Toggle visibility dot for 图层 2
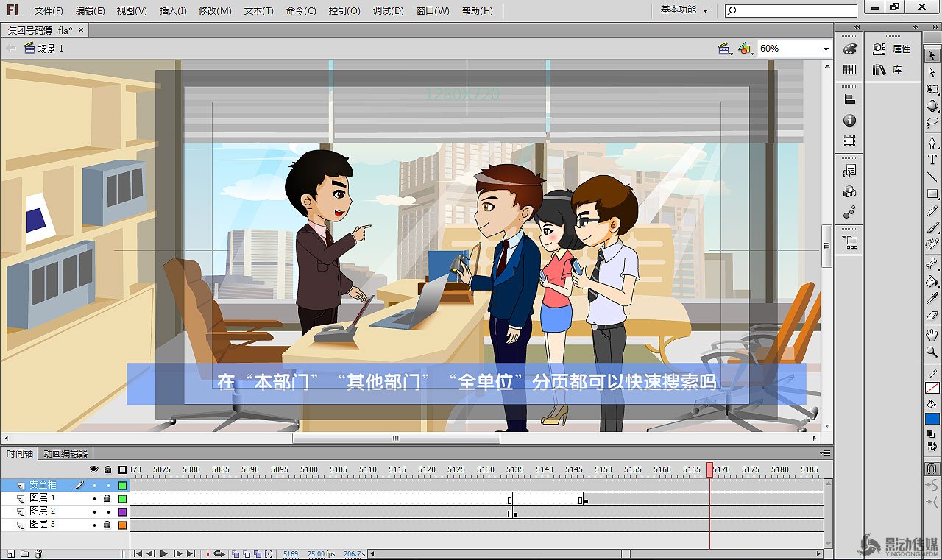 [x=94, y=511]
